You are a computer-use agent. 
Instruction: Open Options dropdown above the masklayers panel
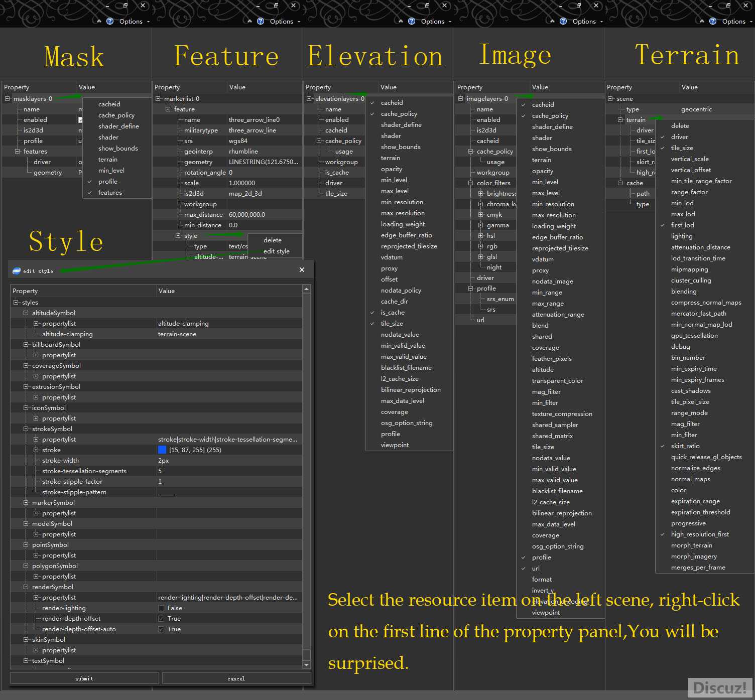134,22
